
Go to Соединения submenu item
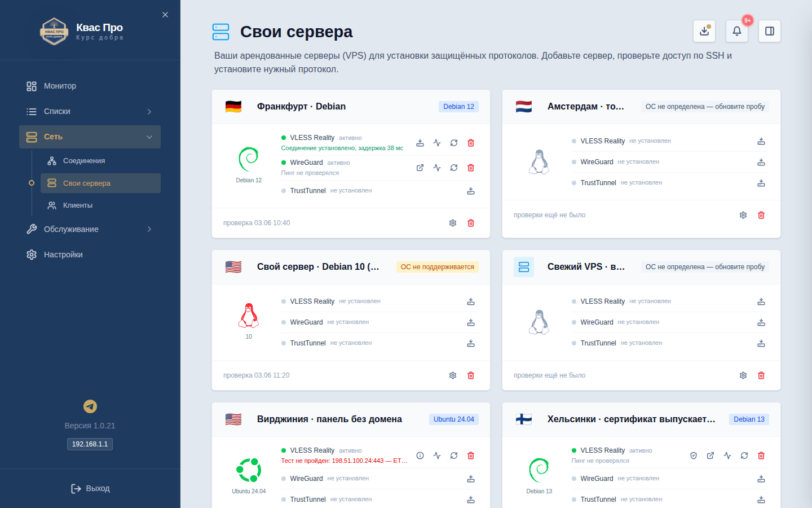tap(100, 161)
